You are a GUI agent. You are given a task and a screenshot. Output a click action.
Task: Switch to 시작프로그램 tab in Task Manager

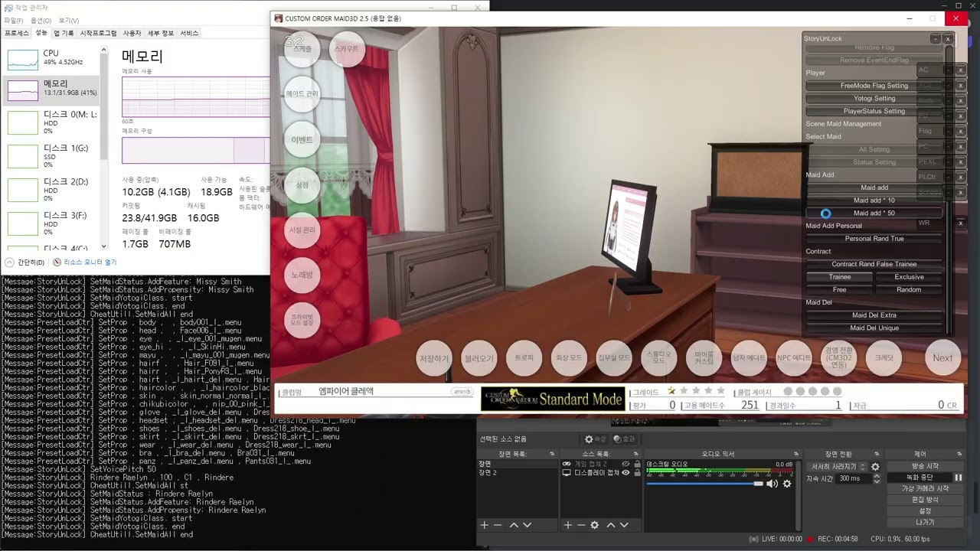coord(99,34)
